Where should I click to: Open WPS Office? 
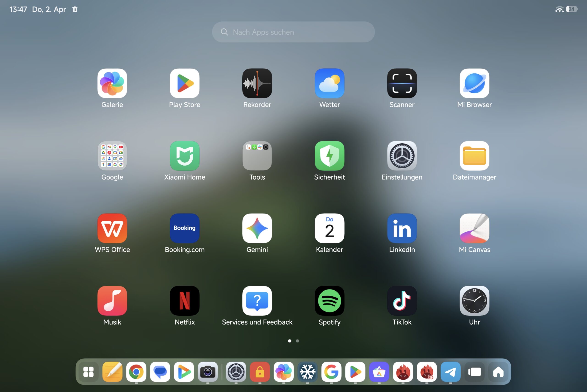coord(112,228)
